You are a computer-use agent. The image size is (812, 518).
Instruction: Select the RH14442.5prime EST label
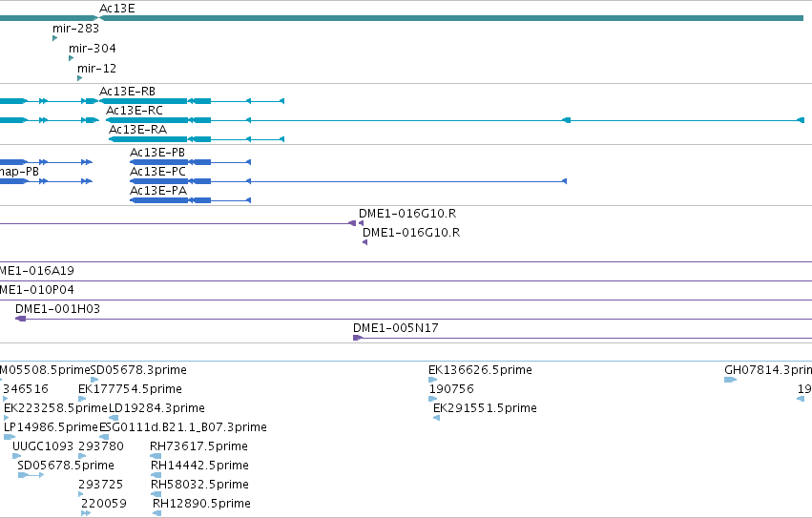tap(199, 466)
